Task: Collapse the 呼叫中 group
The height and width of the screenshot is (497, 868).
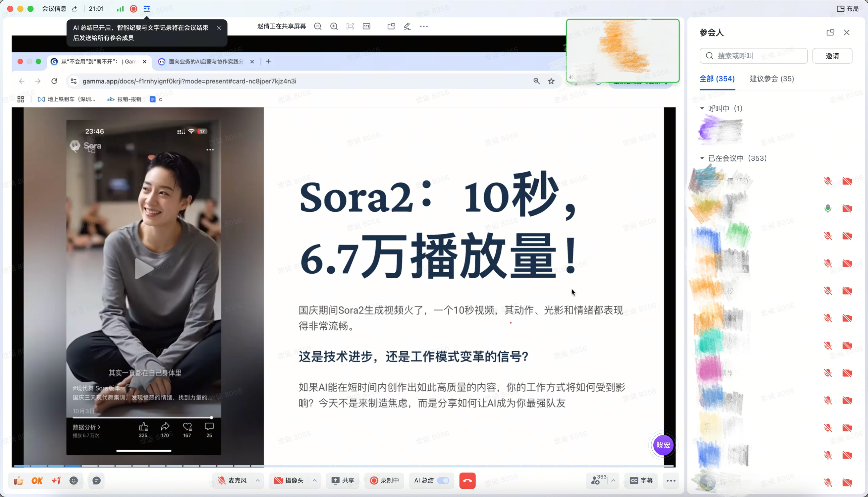Action: (x=702, y=109)
